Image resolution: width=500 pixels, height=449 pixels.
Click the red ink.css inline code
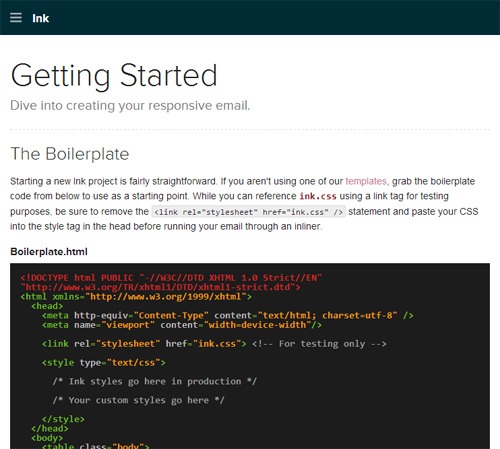[318, 196]
